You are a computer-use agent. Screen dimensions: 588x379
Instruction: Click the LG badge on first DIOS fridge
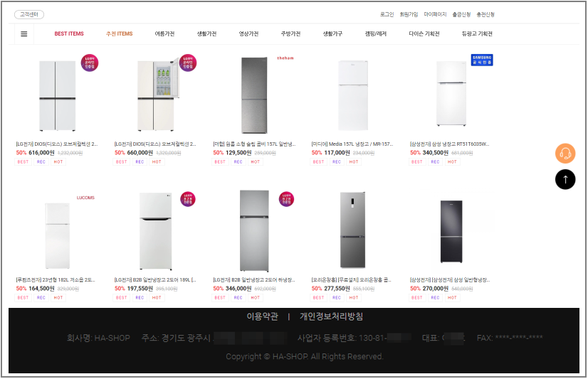point(90,63)
